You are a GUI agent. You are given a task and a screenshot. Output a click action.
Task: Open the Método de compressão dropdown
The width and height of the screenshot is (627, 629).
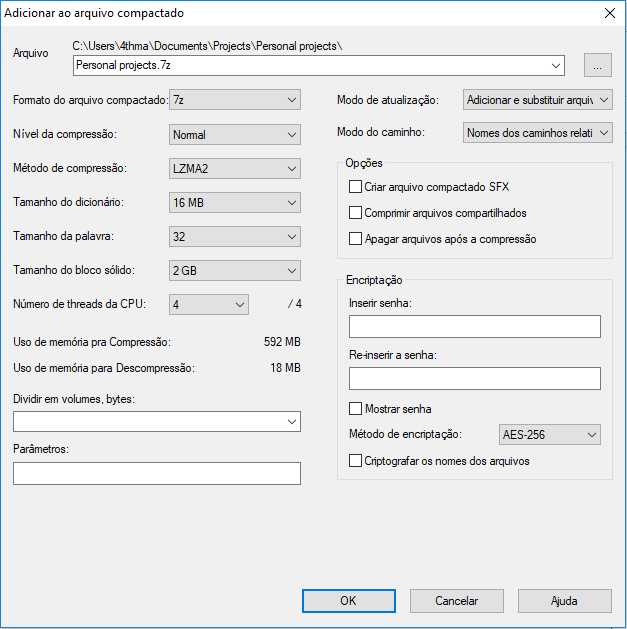[x=235, y=168]
